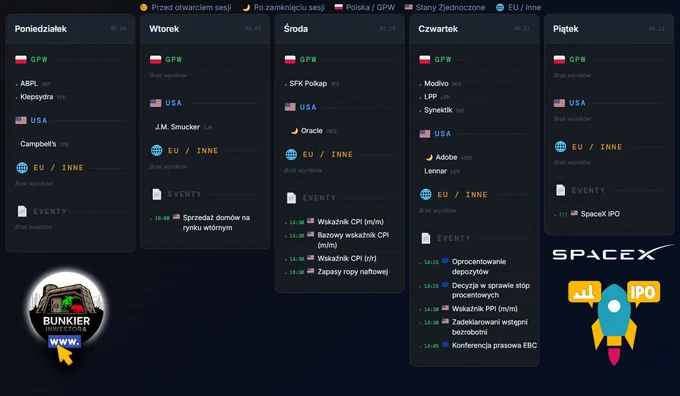Open Adobe earnings entry
The image size is (680, 396).
[446, 157]
